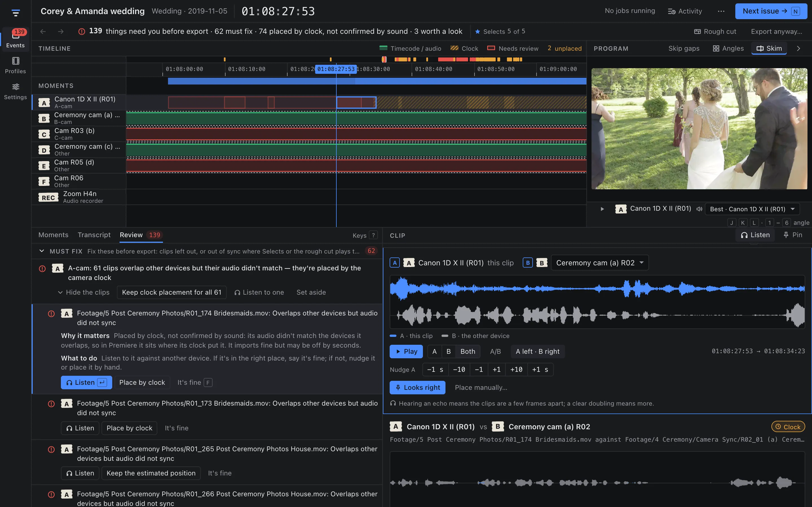Viewport: 812px width, 507px height.
Task: Open the Profiles sidebar section
Action: 16,65
